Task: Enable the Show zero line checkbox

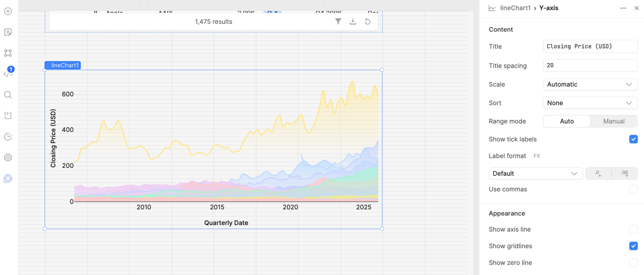Action: (633, 263)
